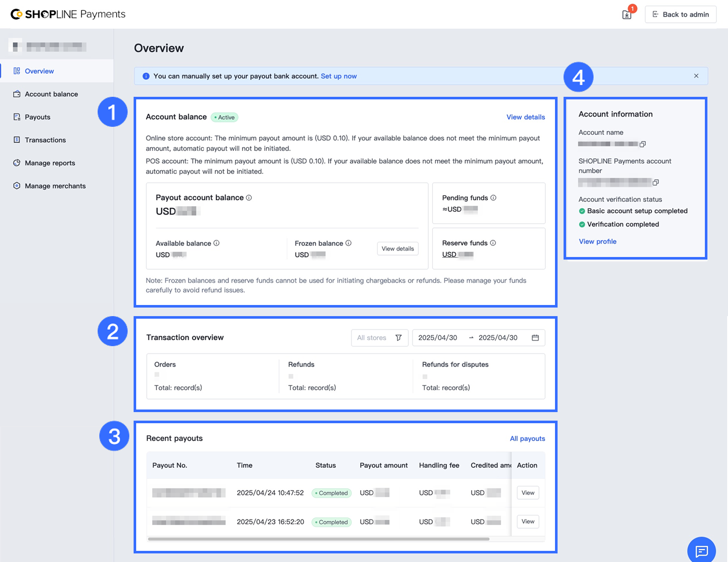
Task: Click the Payout No. column header
Action: pos(170,465)
